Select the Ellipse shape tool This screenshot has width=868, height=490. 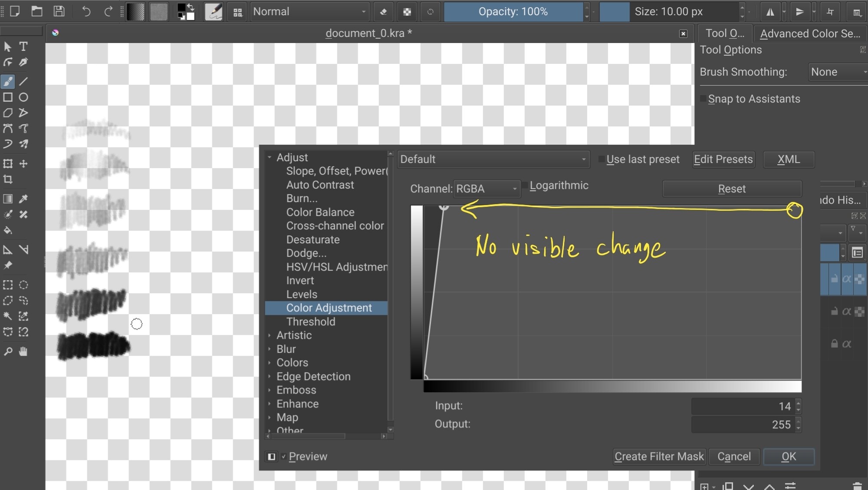23,97
